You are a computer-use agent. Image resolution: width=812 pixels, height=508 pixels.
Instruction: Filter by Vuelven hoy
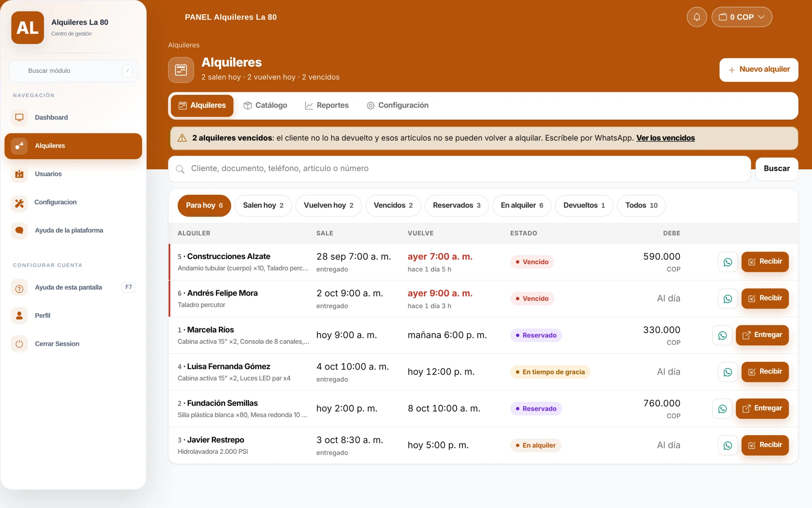tap(329, 206)
